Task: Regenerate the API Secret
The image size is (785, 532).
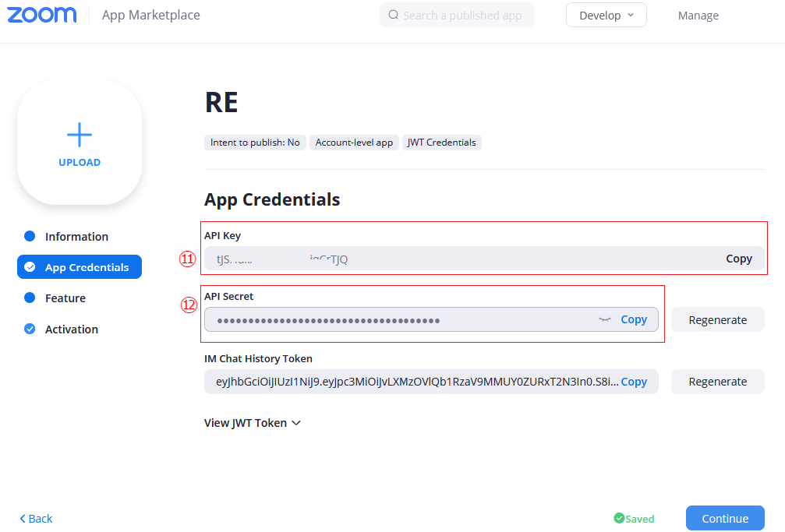Action: coord(717,319)
